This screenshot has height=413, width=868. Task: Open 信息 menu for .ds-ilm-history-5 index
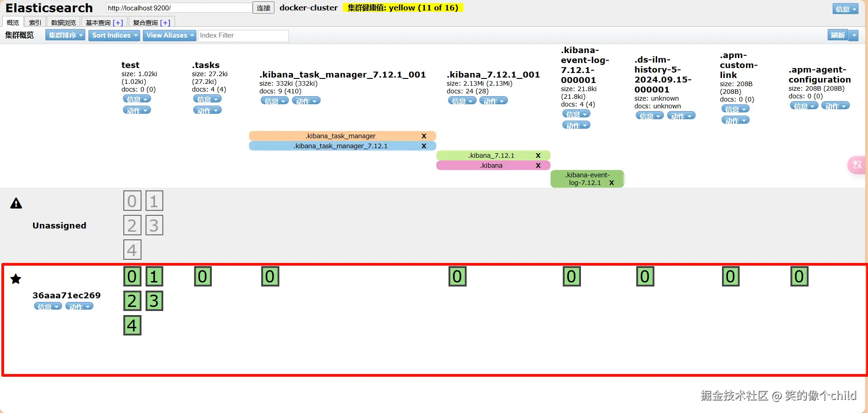(650, 116)
